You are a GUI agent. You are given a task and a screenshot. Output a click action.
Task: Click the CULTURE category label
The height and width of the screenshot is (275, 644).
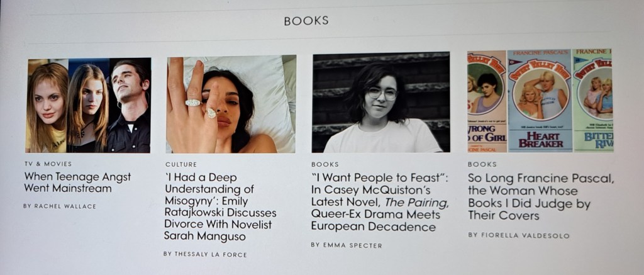[x=180, y=164]
